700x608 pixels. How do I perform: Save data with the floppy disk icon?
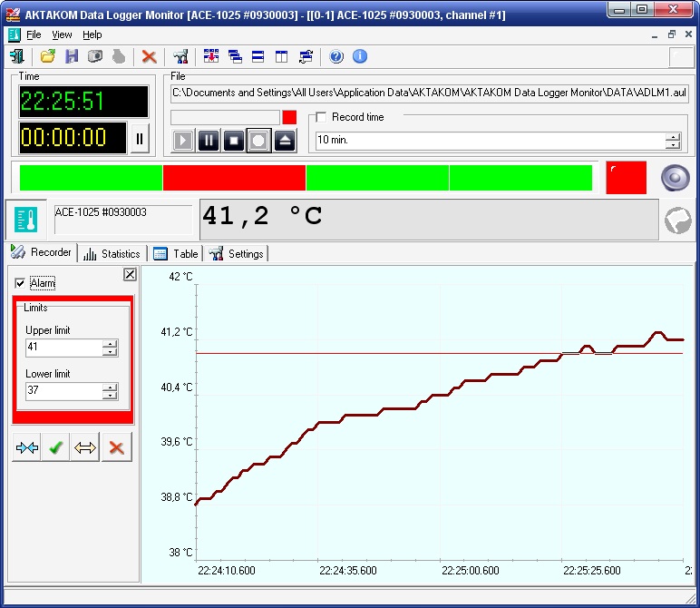pyautogui.click(x=72, y=56)
